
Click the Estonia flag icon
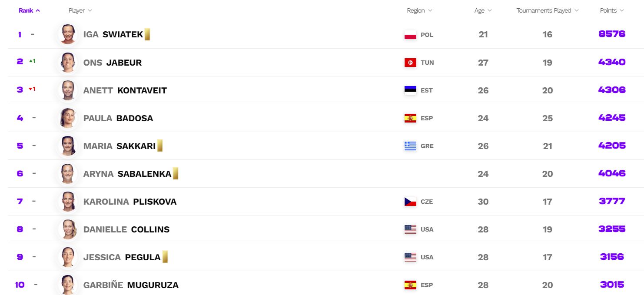tap(410, 90)
